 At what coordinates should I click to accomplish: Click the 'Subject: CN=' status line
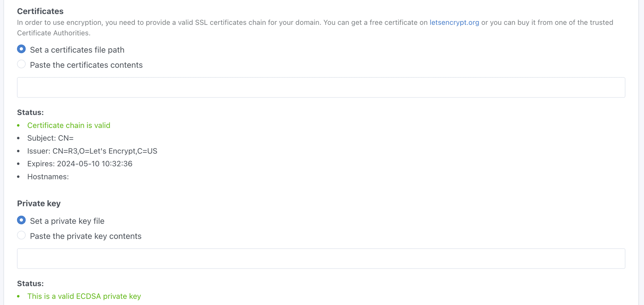point(50,138)
